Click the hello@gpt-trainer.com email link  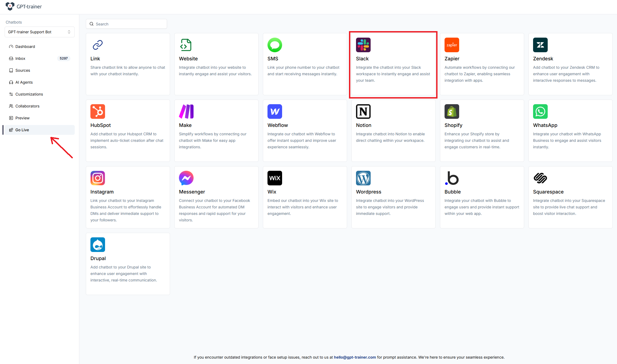(355, 357)
